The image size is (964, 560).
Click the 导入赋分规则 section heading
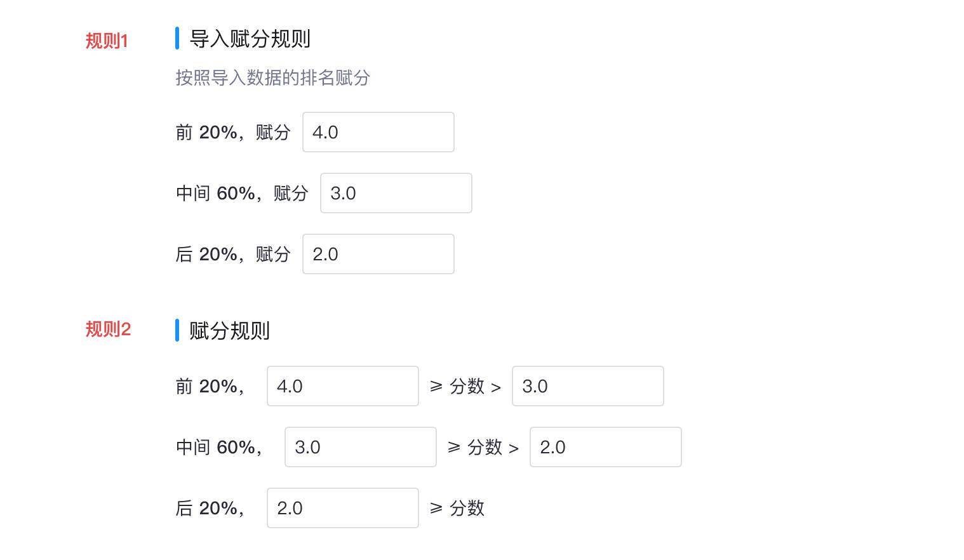click(250, 39)
